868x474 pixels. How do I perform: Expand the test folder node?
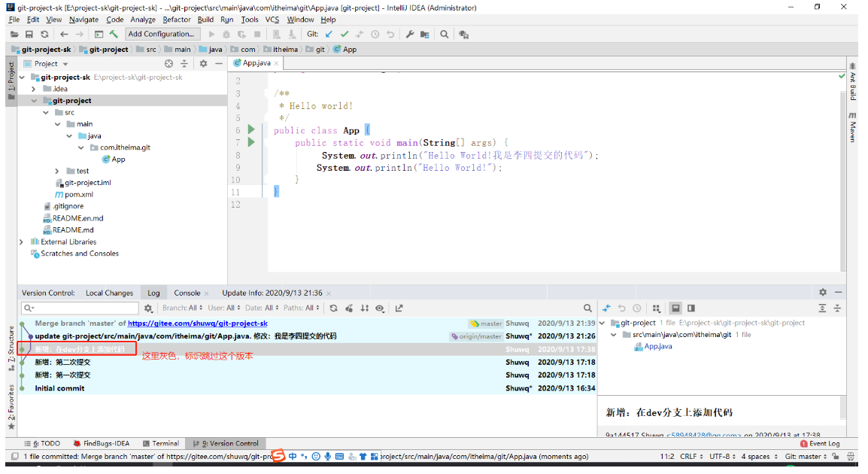pyautogui.click(x=57, y=171)
